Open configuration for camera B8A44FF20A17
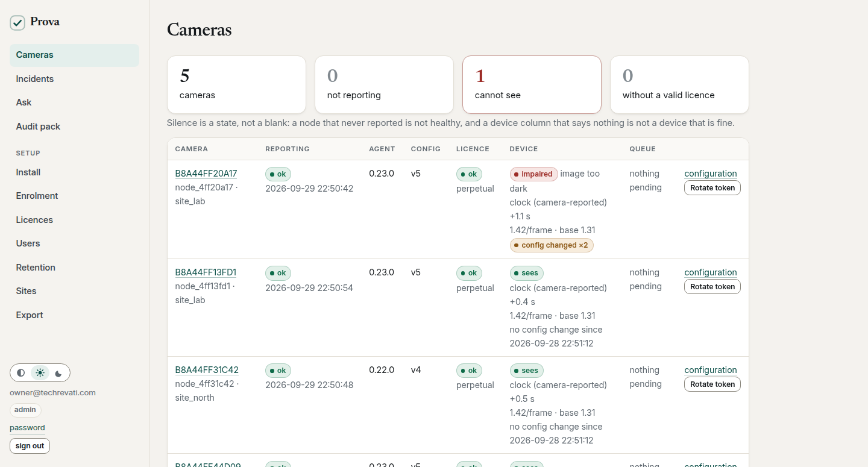 point(711,174)
